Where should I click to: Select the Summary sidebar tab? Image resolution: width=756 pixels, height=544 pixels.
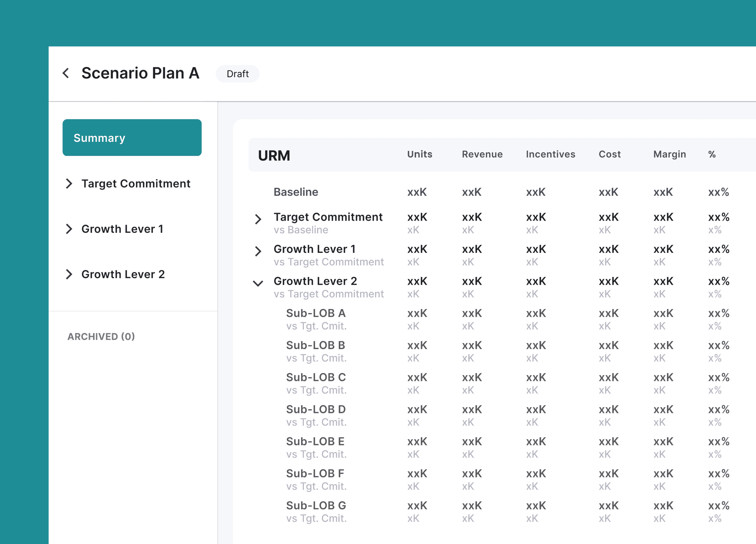click(132, 137)
